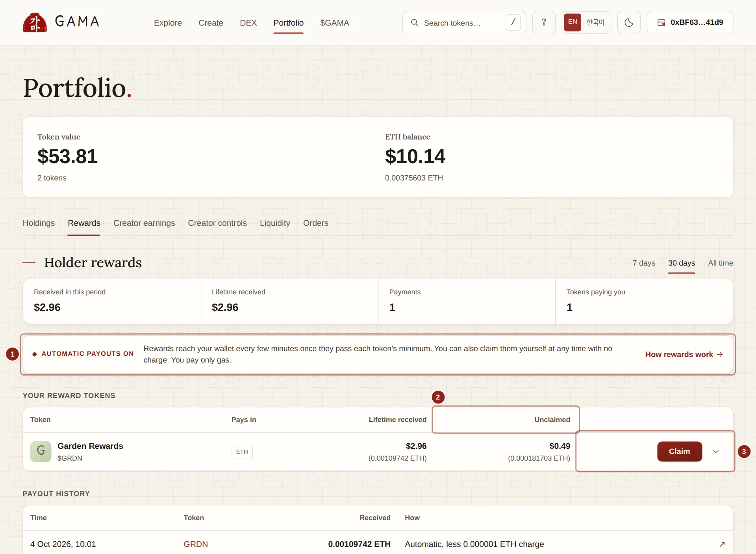
Task: Select the 7 days period
Action: coord(644,263)
